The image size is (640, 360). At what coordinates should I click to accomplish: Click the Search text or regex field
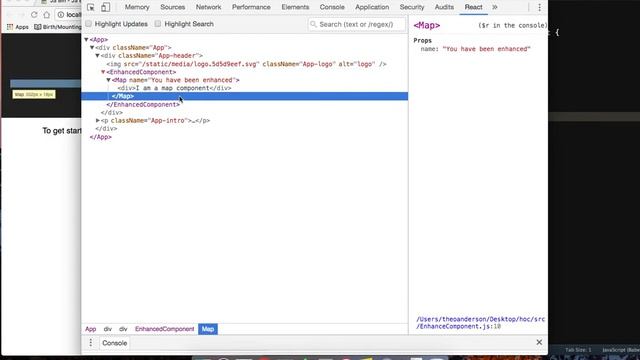(357, 24)
